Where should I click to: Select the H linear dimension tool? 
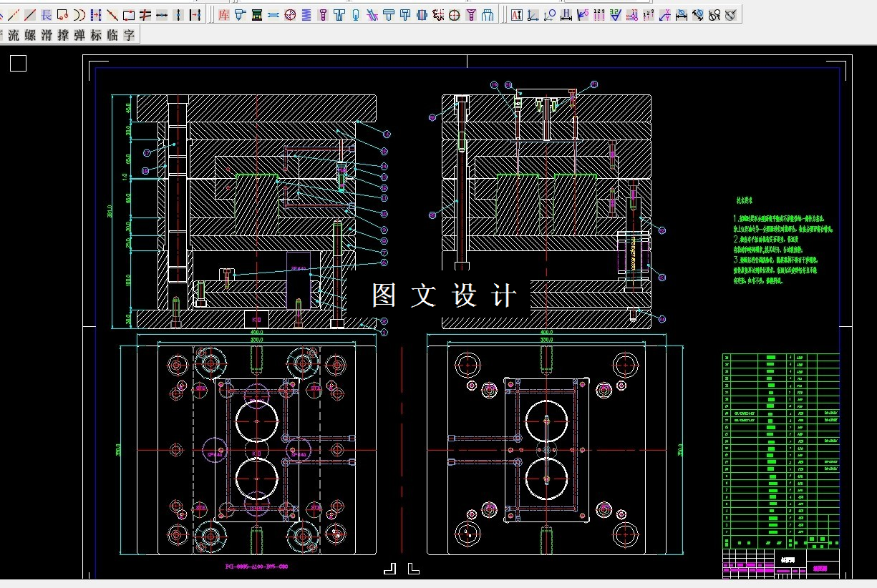[x=566, y=14]
